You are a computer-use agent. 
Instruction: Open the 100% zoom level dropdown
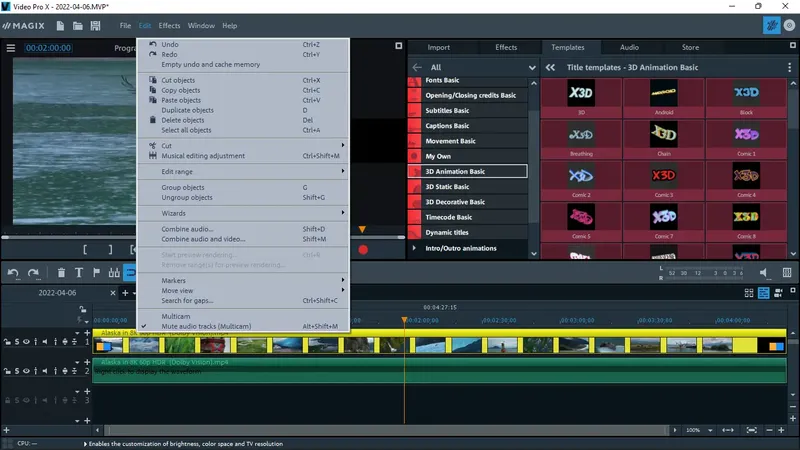point(710,430)
